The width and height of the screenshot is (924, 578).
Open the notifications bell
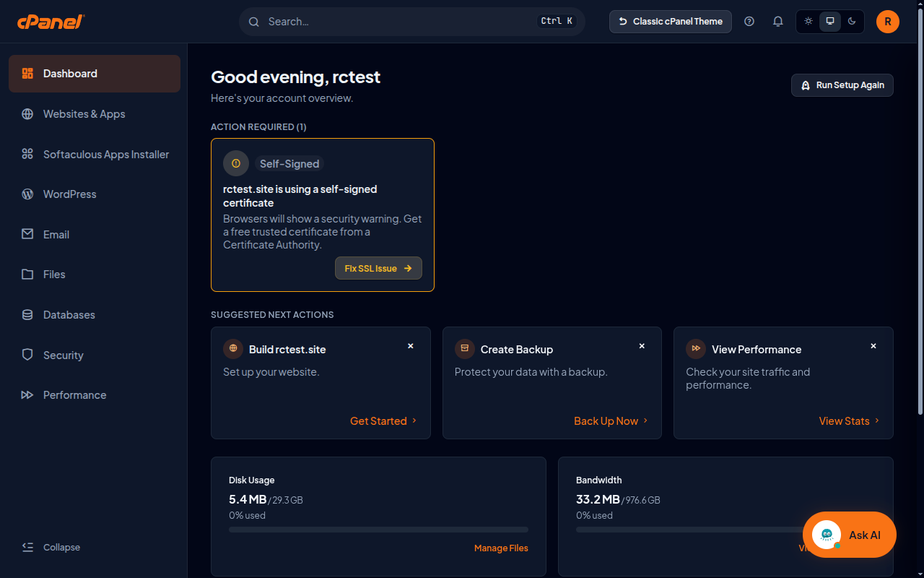point(777,22)
